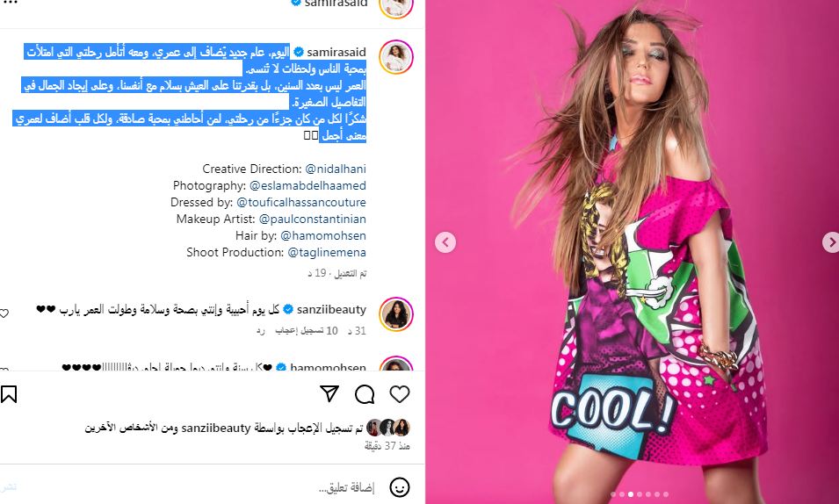Like sanziibeauty's comment with small heart
Viewport: 839px width, 504px height.
pos(4,313)
